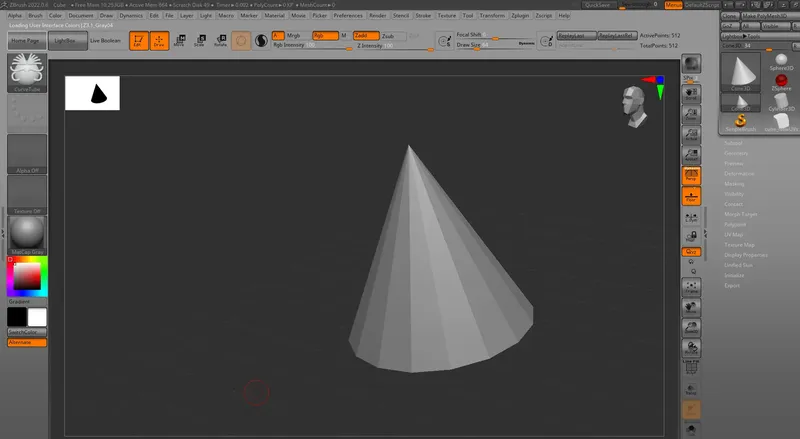Activate the Edit mode icon
The width and height of the screenshot is (800, 439).
pyautogui.click(x=138, y=41)
